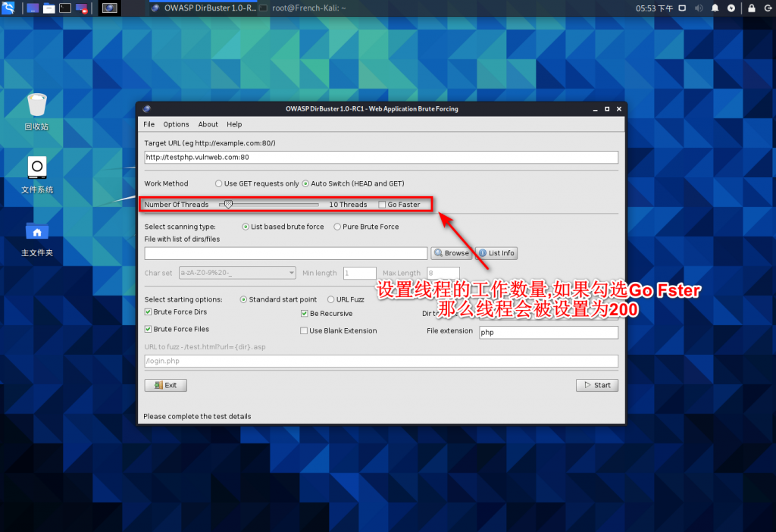The image size is (776, 532).
Task: Launch the terminal emulator from the panel
Action: point(65,8)
